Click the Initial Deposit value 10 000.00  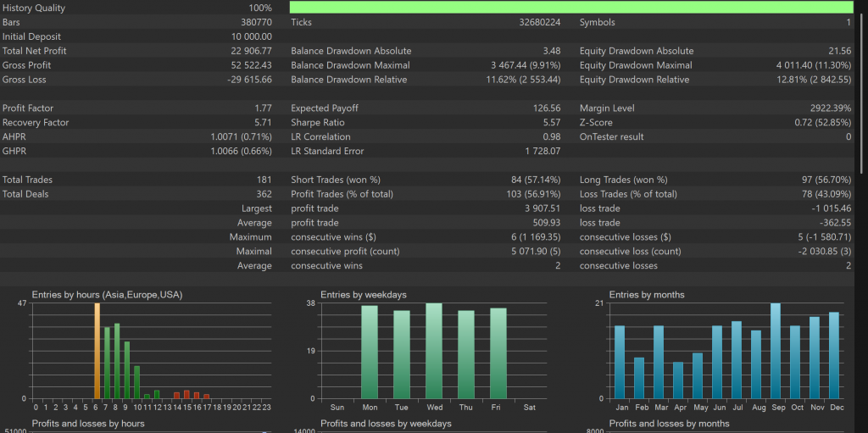coord(251,36)
